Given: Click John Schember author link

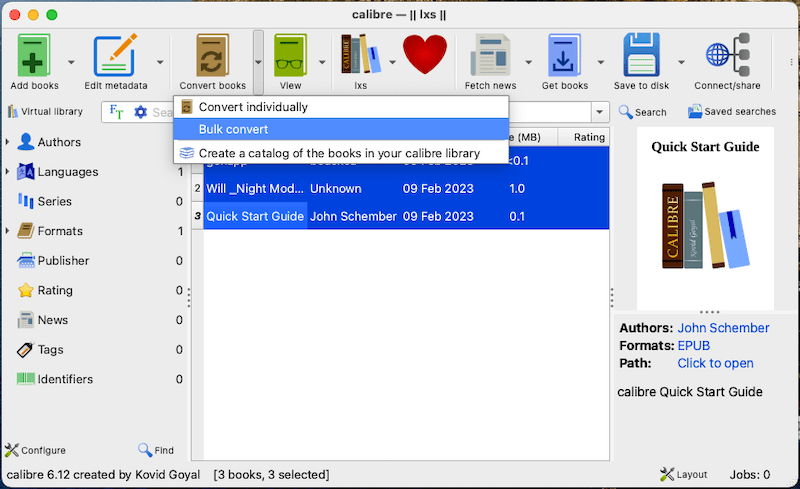Looking at the screenshot, I should click(x=723, y=328).
